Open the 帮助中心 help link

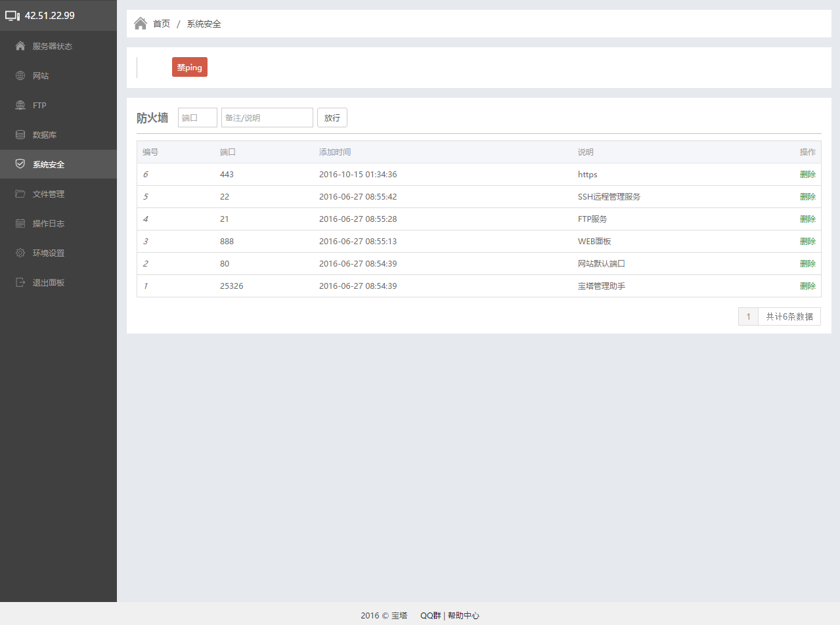pos(464,615)
